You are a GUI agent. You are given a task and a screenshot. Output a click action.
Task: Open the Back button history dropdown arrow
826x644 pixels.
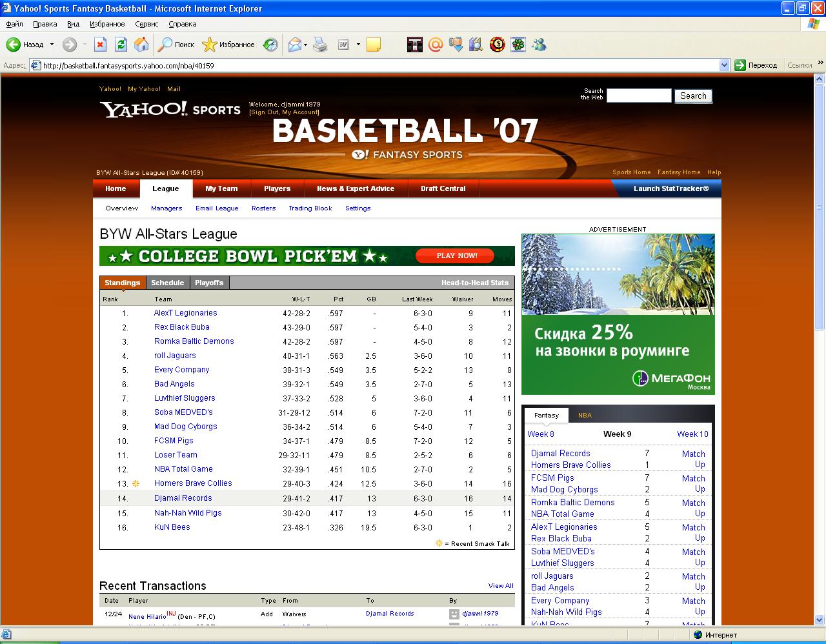pyautogui.click(x=52, y=45)
